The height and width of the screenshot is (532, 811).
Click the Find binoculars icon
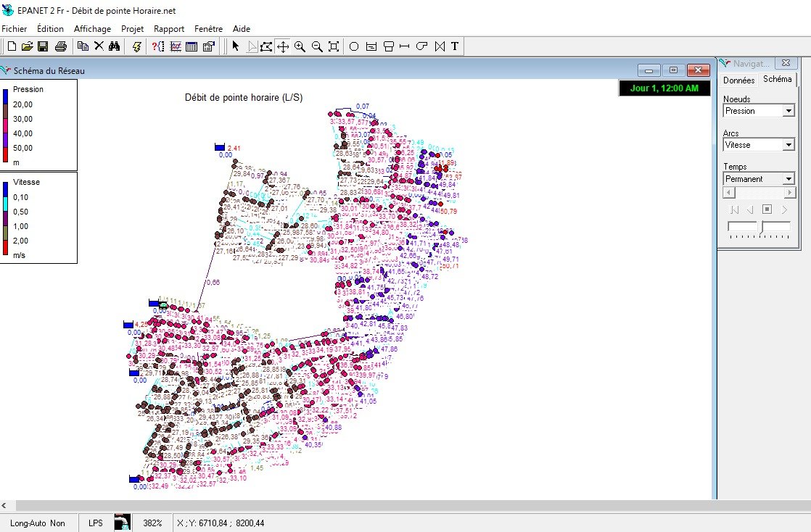coord(115,46)
